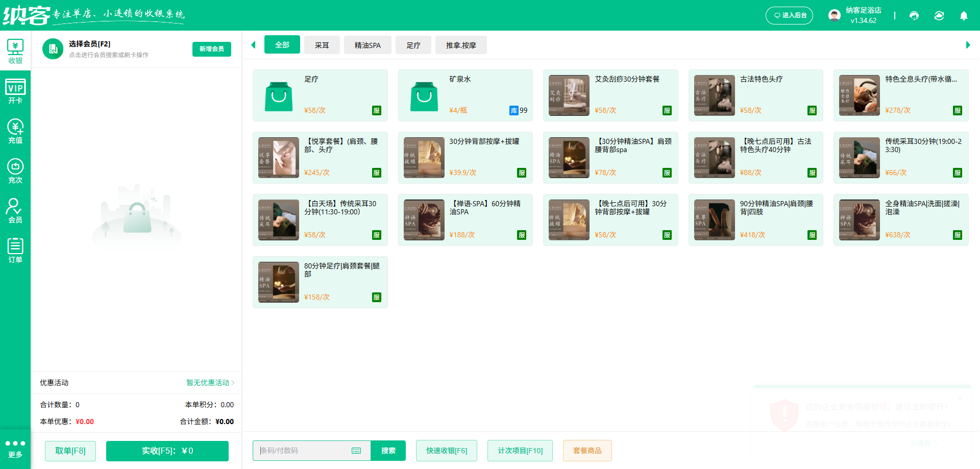Click the 优惠活动 label
The image size is (980, 469).
point(54,383)
